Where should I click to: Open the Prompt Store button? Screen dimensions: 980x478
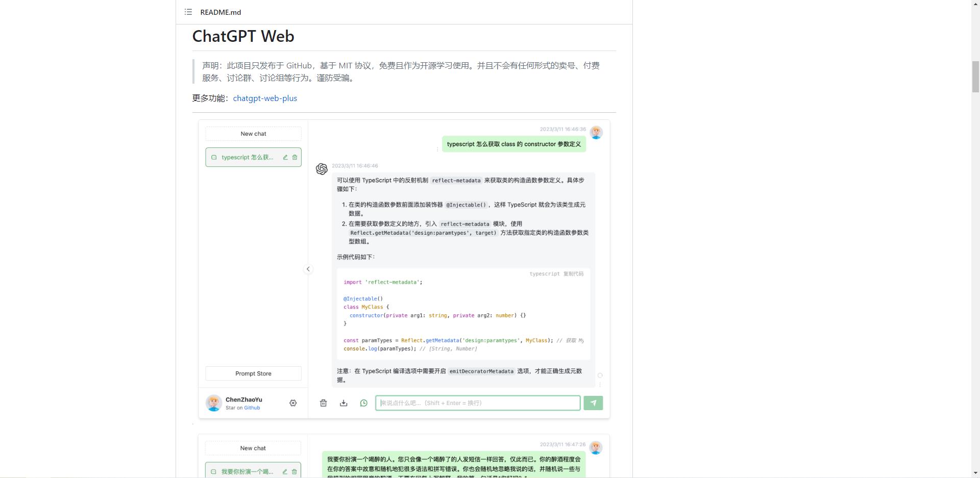pos(253,373)
